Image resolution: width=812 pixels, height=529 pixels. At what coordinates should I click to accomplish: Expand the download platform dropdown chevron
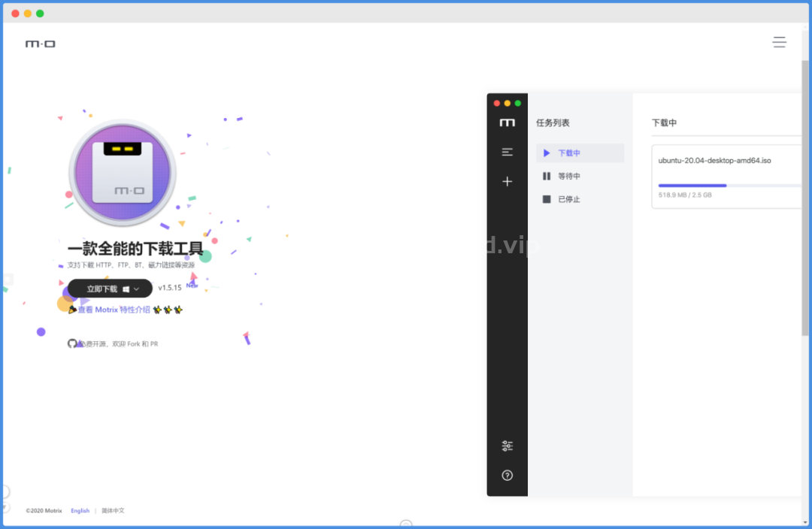136,289
